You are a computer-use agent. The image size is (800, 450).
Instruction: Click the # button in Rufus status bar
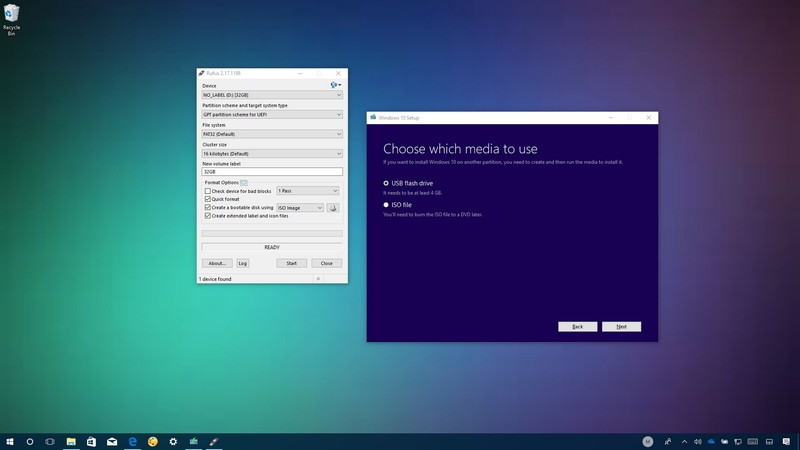tap(318, 279)
